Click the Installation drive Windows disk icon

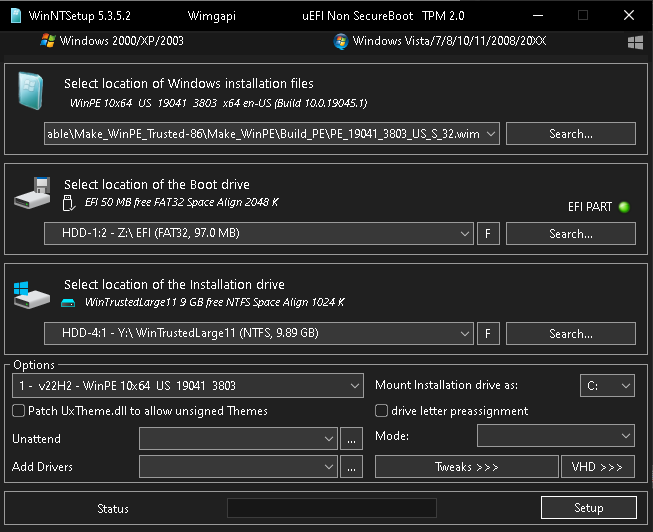[x=32, y=295]
